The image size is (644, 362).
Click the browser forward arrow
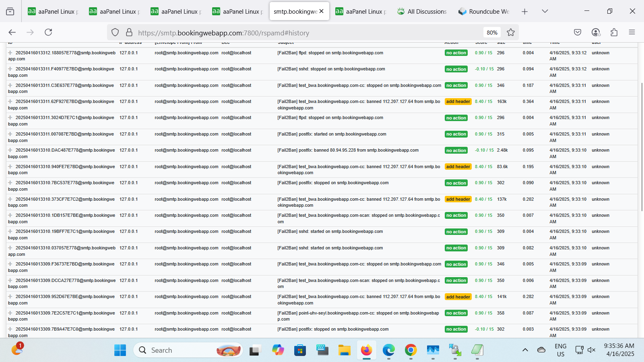click(30, 32)
